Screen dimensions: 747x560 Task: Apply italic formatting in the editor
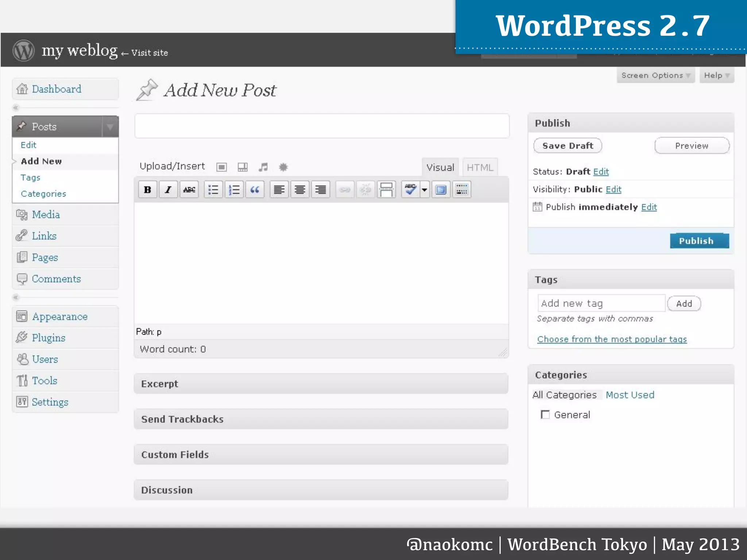pyautogui.click(x=168, y=190)
